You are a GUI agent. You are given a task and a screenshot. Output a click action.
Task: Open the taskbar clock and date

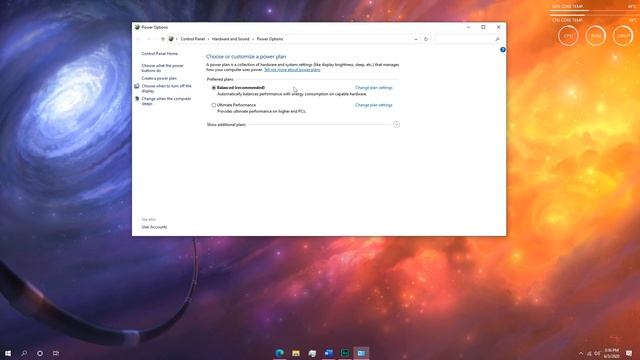click(x=612, y=353)
